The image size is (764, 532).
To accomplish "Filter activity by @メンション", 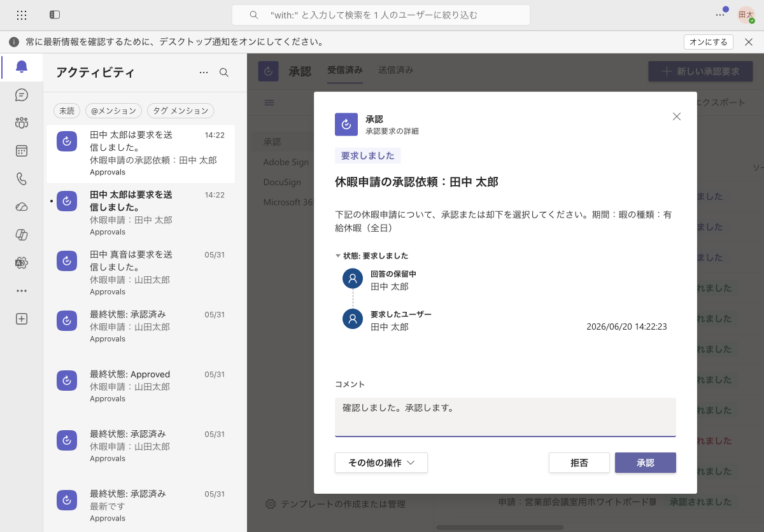I will (x=113, y=111).
